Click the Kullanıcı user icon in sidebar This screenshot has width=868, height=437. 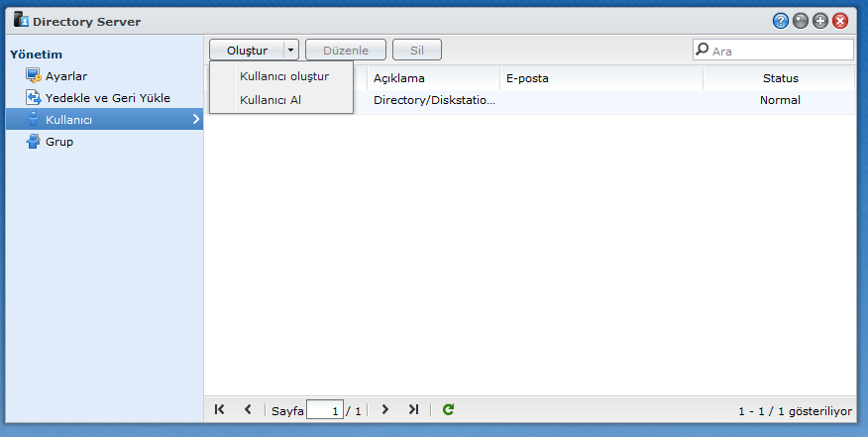33,120
